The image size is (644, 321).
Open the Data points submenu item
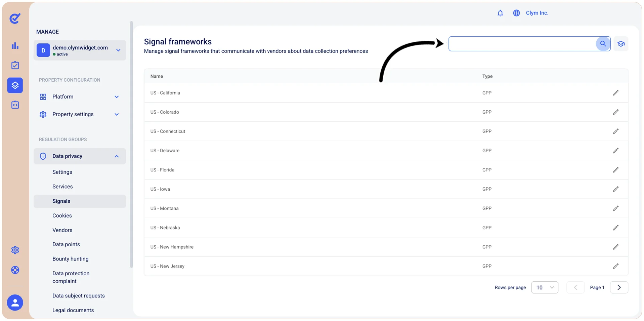click(66, 244)
